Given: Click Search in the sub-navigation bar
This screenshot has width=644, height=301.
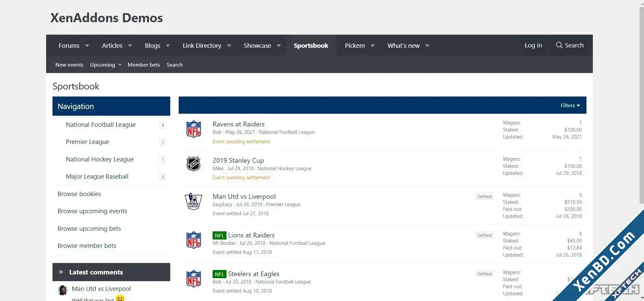Looking at the screenshot, I should click(x=175, y=65).
